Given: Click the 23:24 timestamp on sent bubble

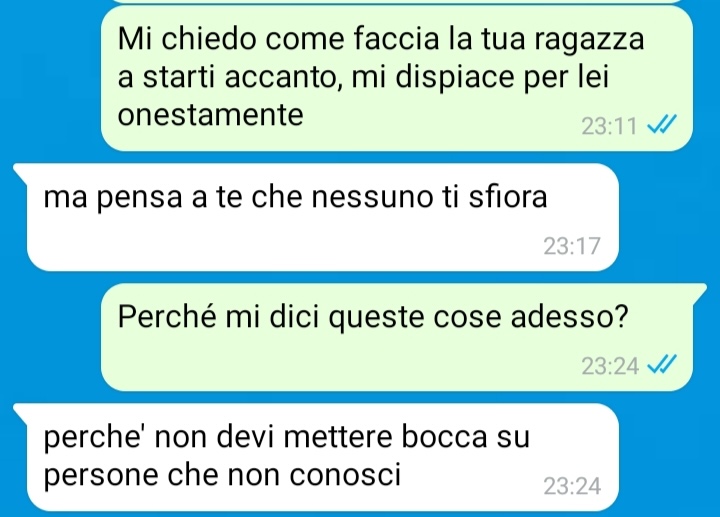Looking at the screenshot, I should pyautogui.click(x=610, y=366).
